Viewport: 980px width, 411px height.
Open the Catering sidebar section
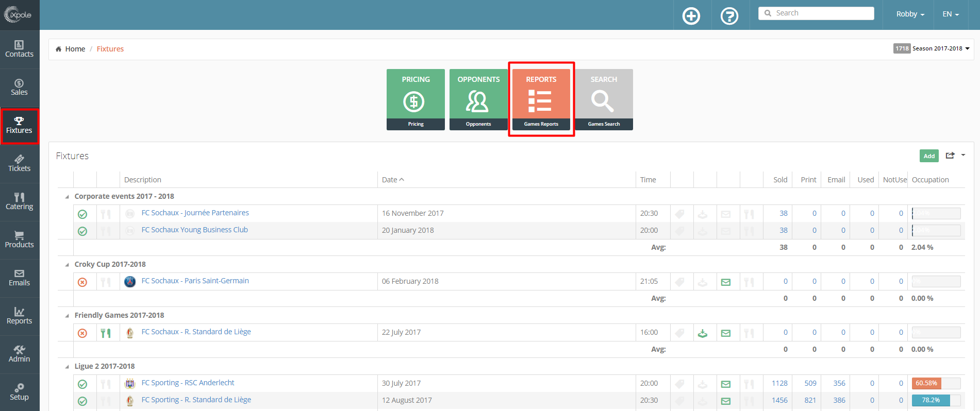pos(20,202)
